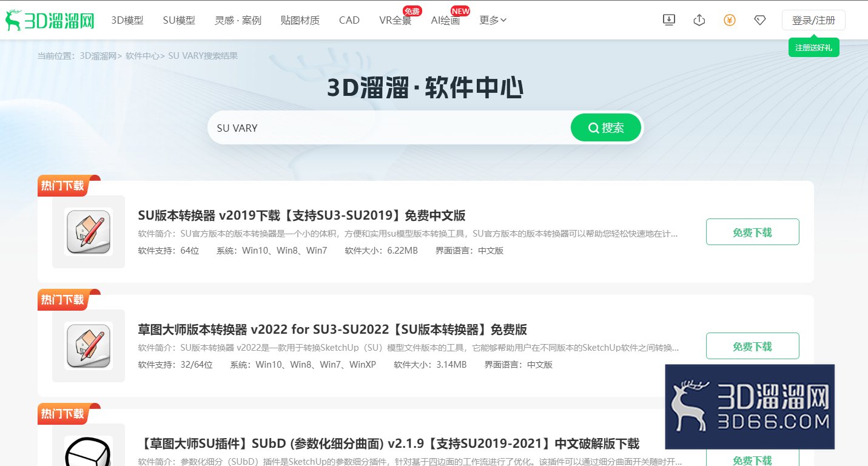Click 免费下载 for 草图大师版本转换器 v2022
Viewport: 868px width, 466px height.
tap(752, 346)
